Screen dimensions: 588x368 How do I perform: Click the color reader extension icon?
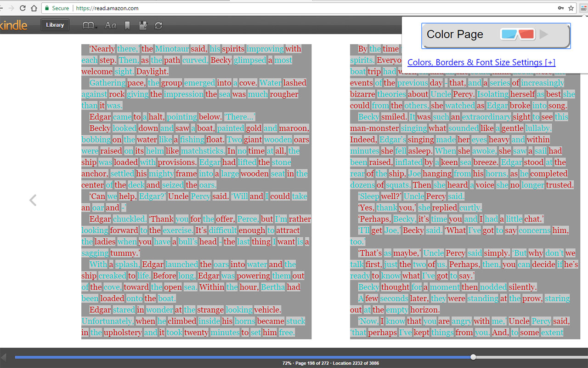pyautogui.click(x=583, y=8)
